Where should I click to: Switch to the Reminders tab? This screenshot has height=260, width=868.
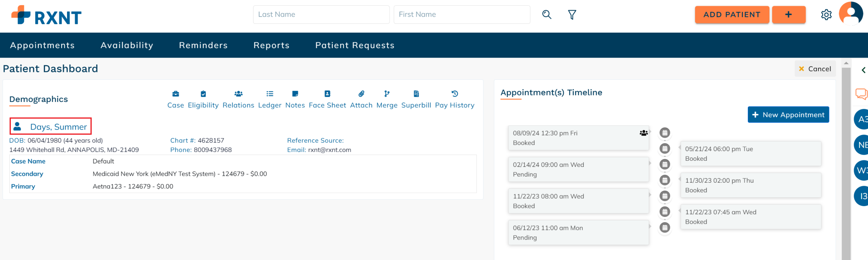(203, 45)
